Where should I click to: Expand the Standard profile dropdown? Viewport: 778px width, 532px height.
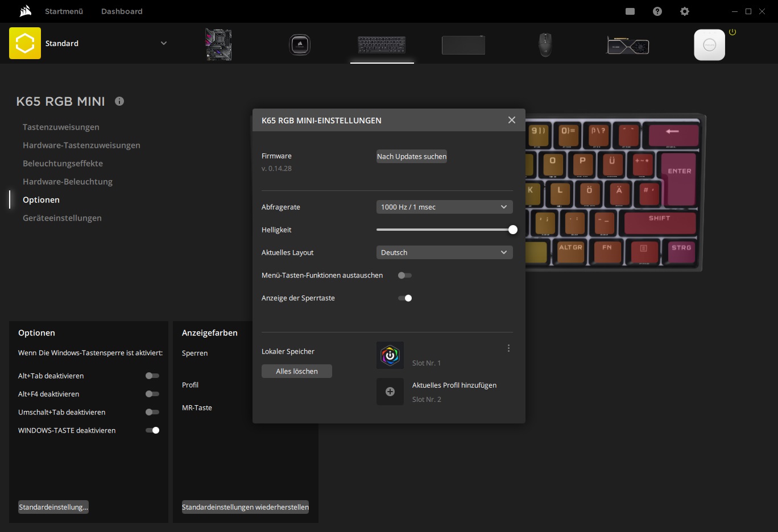click(x=164, y=43)
